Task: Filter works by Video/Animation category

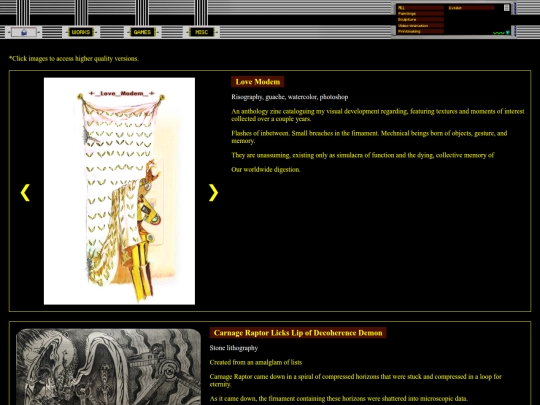Action: pos(420,25)
